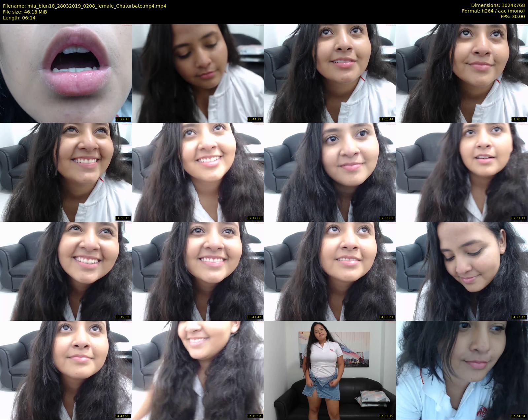Click the thumbnail marked 02:35.02
Viewport: 528px width, 420px height.
330,172
